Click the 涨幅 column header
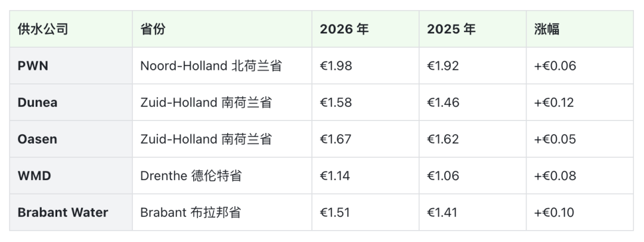 (x=547, y=29)
